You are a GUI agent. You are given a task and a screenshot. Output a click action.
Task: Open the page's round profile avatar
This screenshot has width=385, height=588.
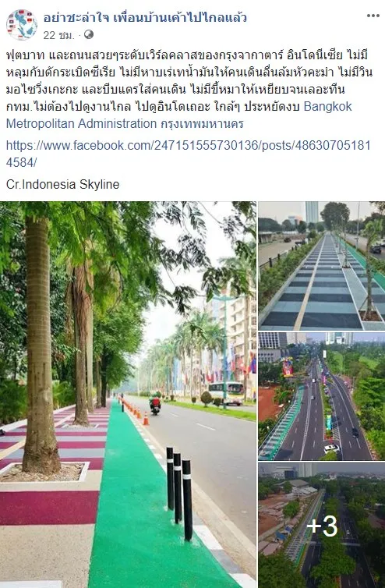tap(22, 25)
